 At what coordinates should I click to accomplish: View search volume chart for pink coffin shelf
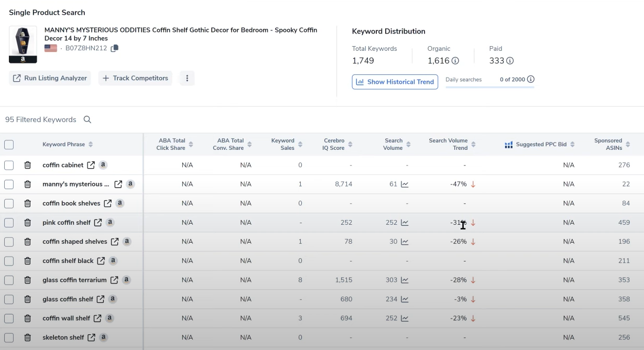405,223
